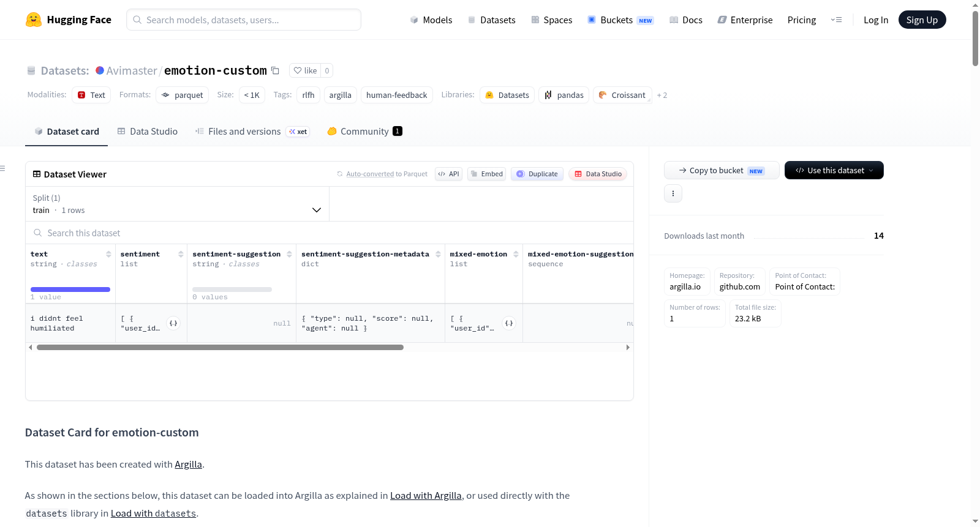Like the emotion-custom dataset
This screenshot has width=980, height=527.
pyautogui.click(x=305, y=71)
